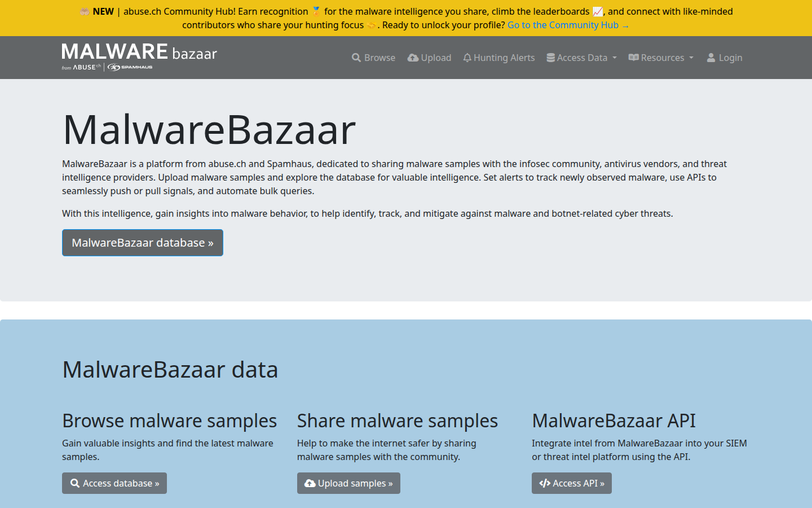Click the Upload samples » button text
The image size is (812, 508).
pyautogui.click(x=355, y=483)
